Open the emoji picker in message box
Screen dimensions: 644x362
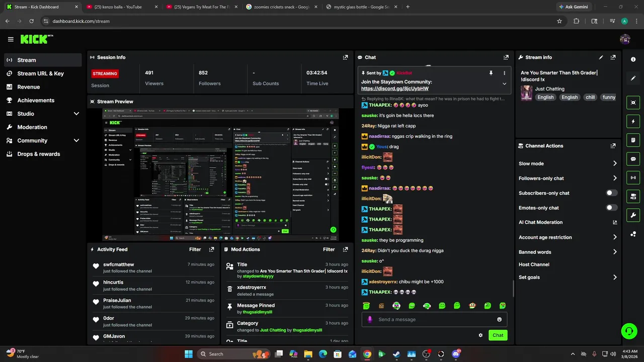tap(499, 319)
